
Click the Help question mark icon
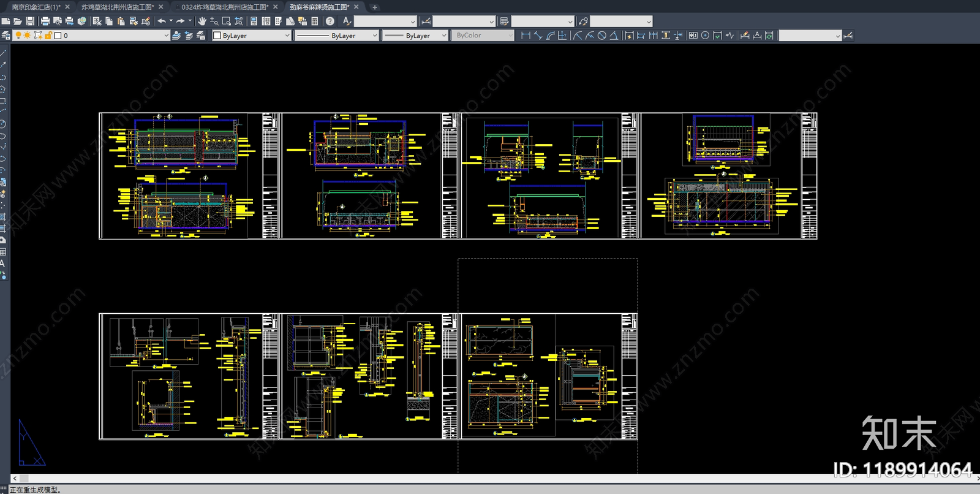[x=330, y=21]
